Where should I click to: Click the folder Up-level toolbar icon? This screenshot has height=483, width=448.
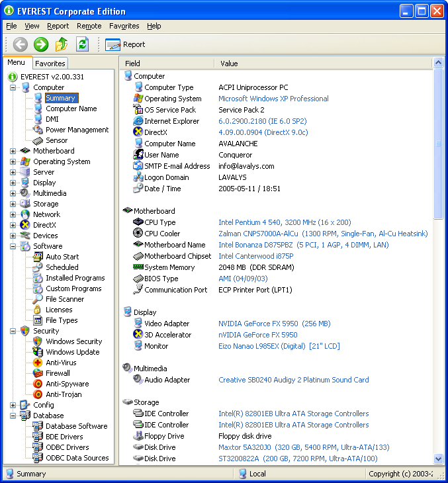(x=62, y=44)
